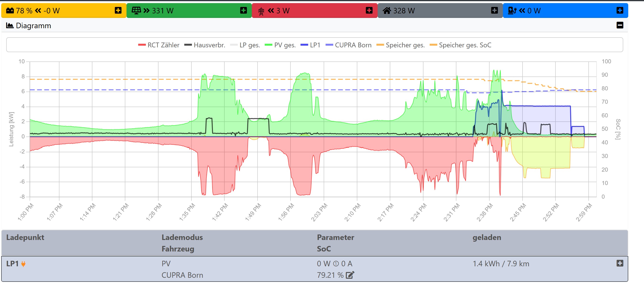Click the Diagramm chart area icon
The image size is (644, 294).
10,26
